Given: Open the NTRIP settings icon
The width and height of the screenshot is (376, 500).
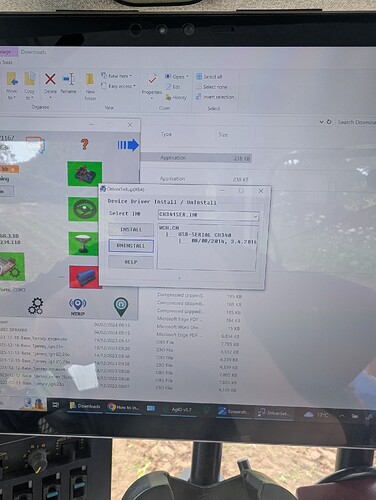Looking at the screenshot, I should click(78, 307).
